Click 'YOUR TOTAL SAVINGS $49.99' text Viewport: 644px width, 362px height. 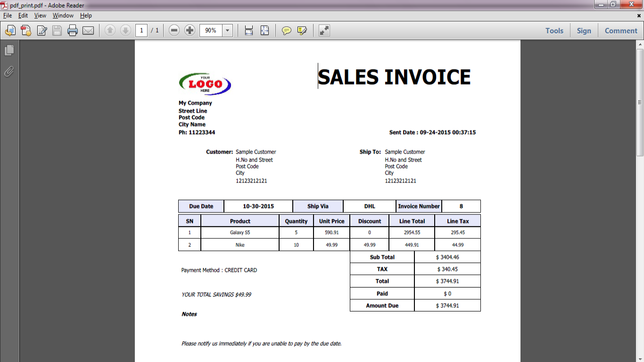(216, 295)
